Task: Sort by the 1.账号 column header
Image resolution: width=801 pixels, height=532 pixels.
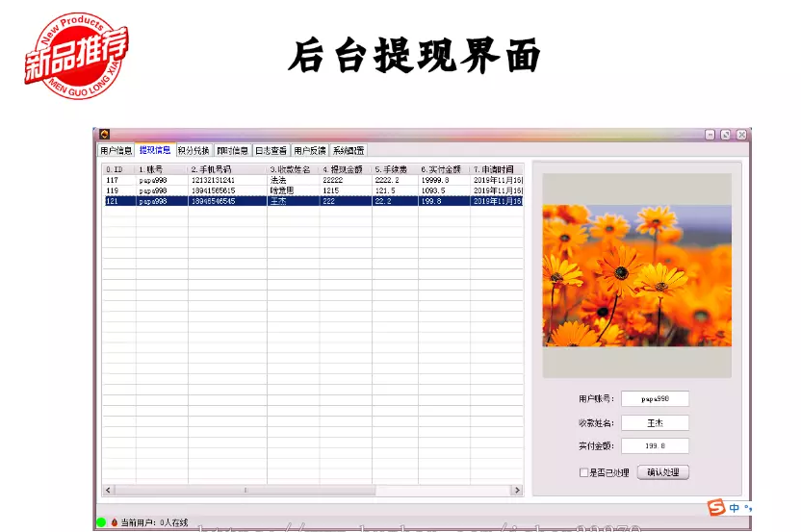Action: (x=162, y=169)
